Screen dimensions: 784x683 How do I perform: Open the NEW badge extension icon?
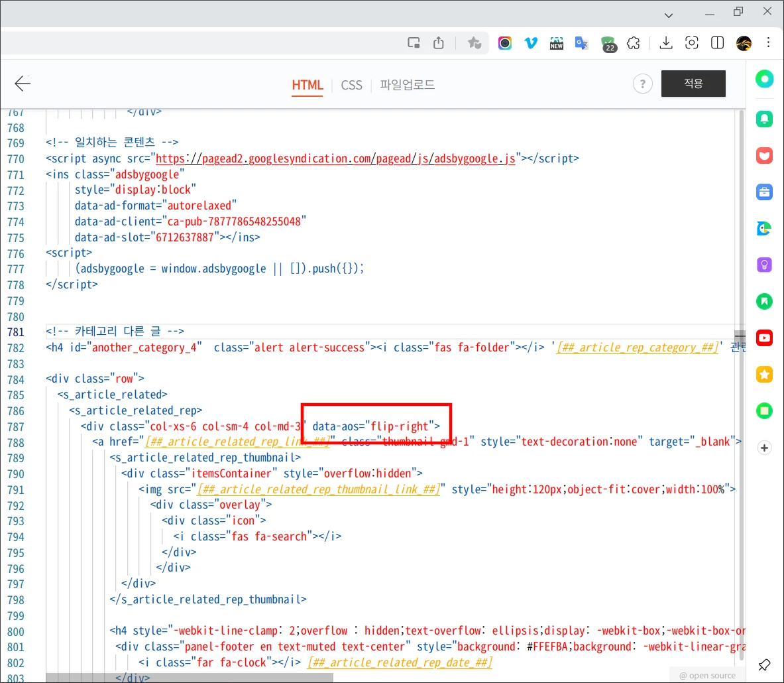pyautogui.click(x=556, y=44)
